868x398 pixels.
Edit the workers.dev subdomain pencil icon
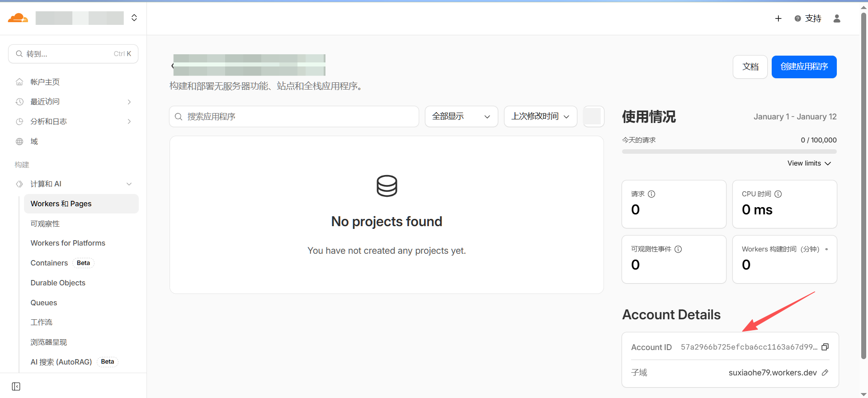pos(825,373)
